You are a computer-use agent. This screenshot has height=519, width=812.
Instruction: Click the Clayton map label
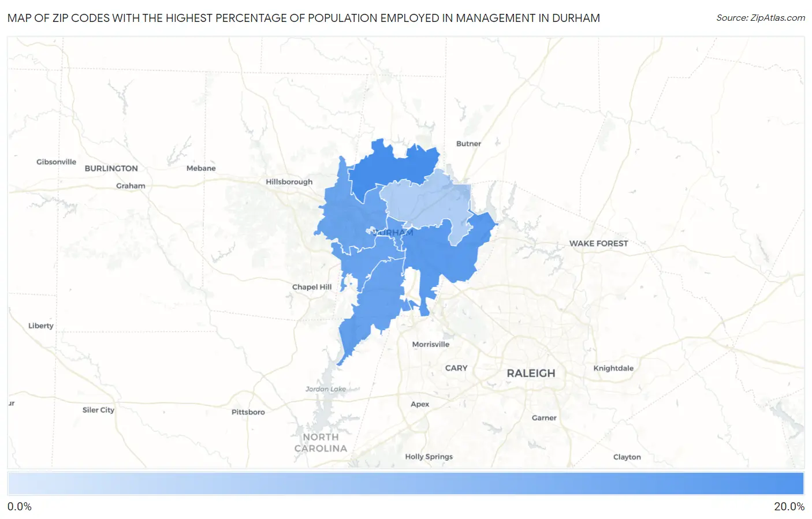click(627, 457)
